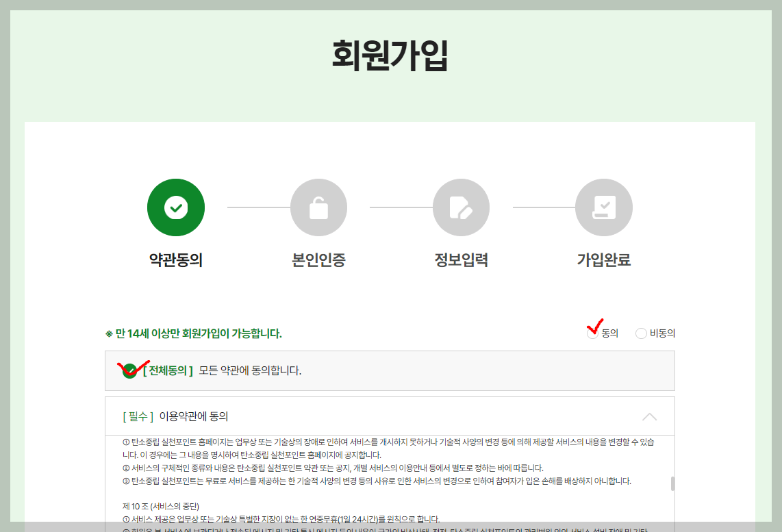The image size is (782, 532).
Task: Click the 가입완료 step icon
Action: [x=603, y=207]
